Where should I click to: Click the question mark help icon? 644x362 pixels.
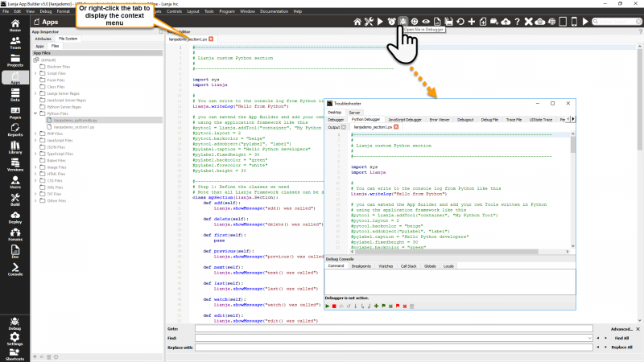[517, 22]
